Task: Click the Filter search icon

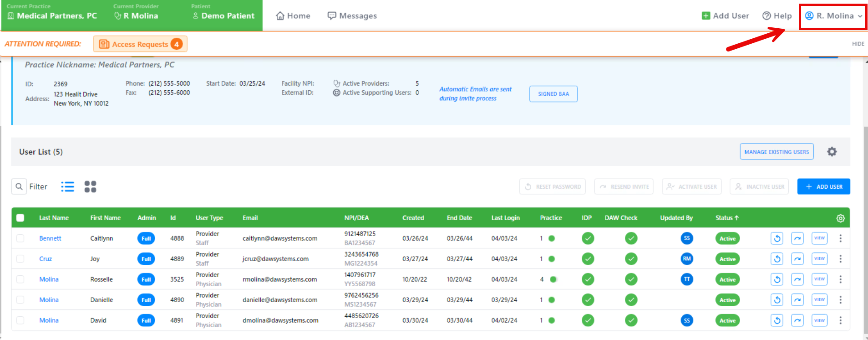Action: (19, 186)
